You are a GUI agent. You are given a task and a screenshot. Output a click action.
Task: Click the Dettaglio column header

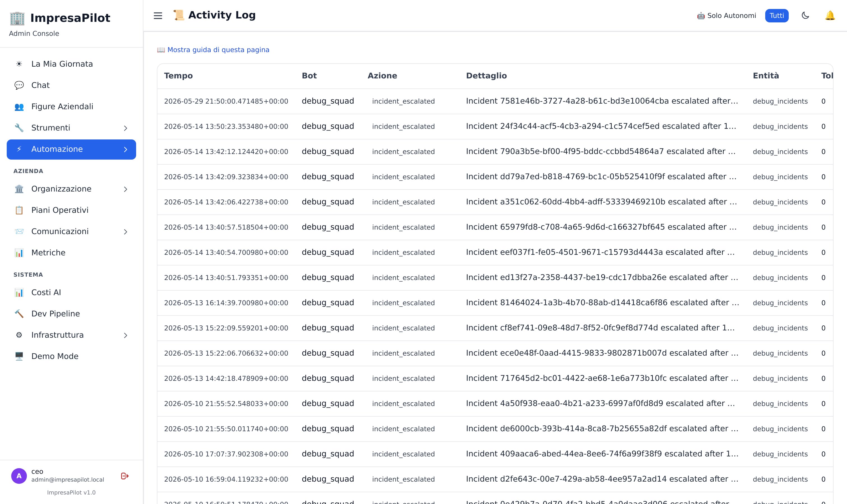486,76
